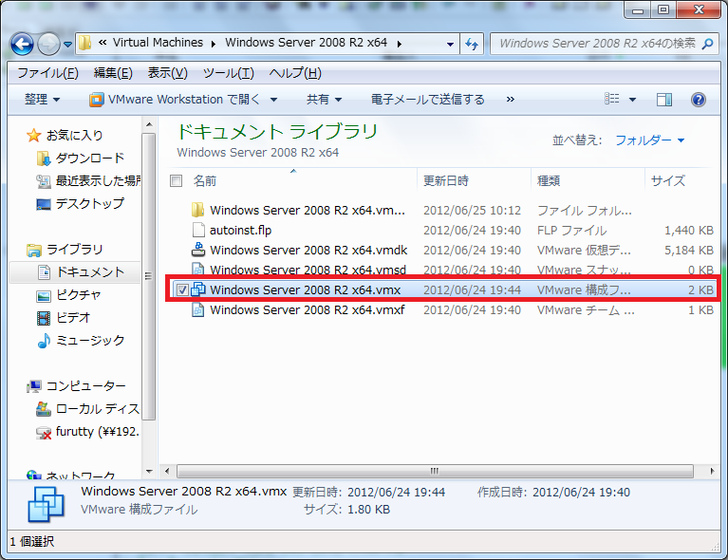Open the ファイル(F) menu
The height and width of the screenshot is (560, 728).
click(x=47, y=73)
